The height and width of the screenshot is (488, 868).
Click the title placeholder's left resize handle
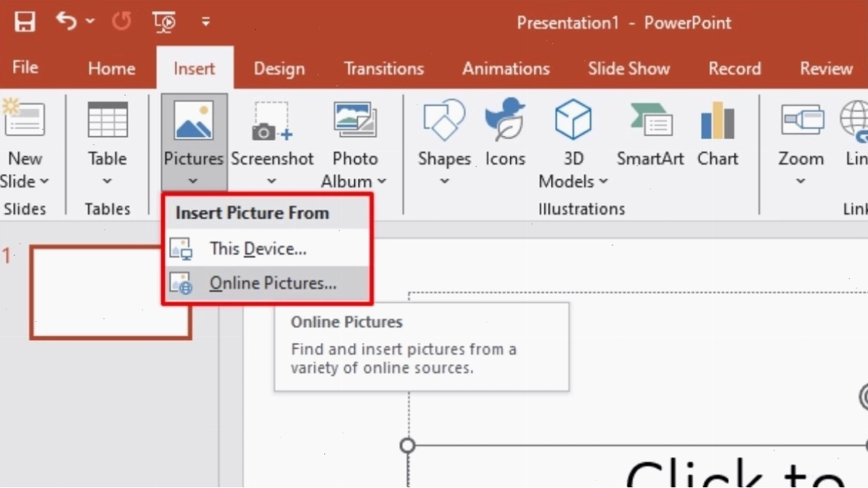tap(407, 445)
